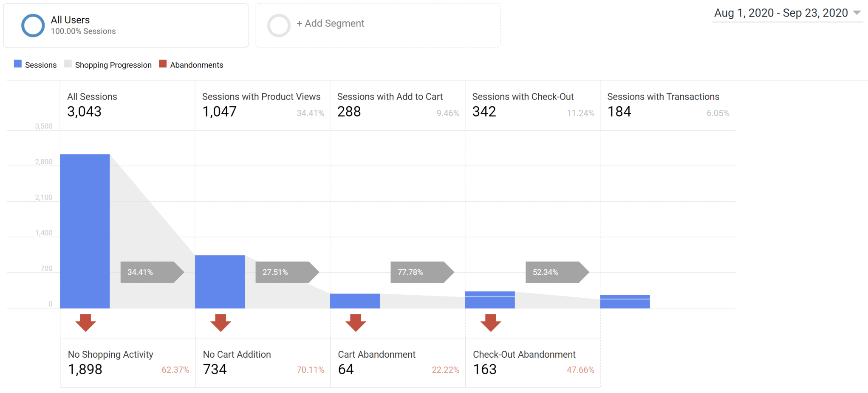Click the red Abandonments legend swatch
This screenshot has height=393, width=868.
coord(163,64)
